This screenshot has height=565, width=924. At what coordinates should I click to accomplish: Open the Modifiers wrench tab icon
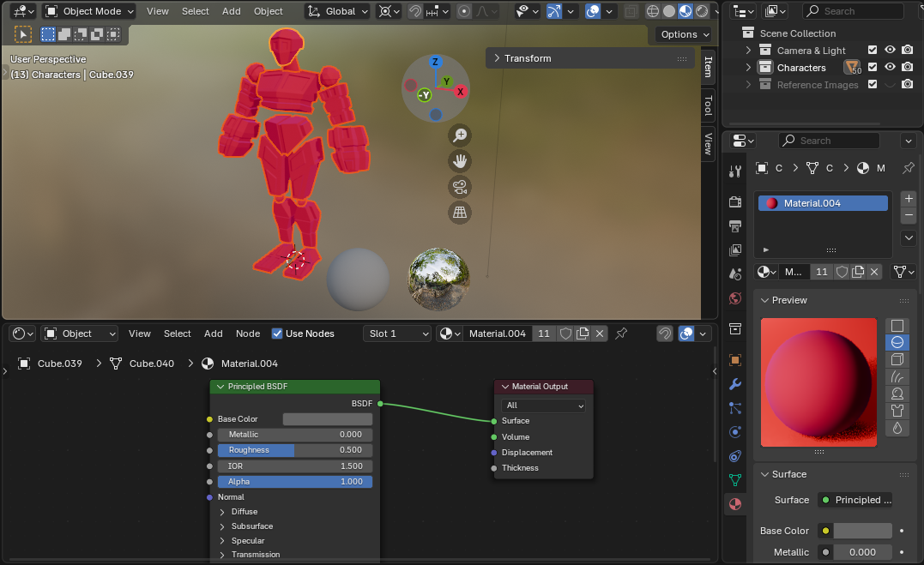tap(735, 384)
